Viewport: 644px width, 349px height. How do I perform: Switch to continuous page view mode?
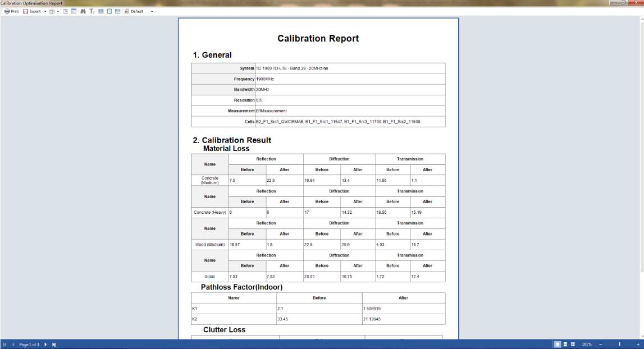pyautogui.click(x=565, y=344)
